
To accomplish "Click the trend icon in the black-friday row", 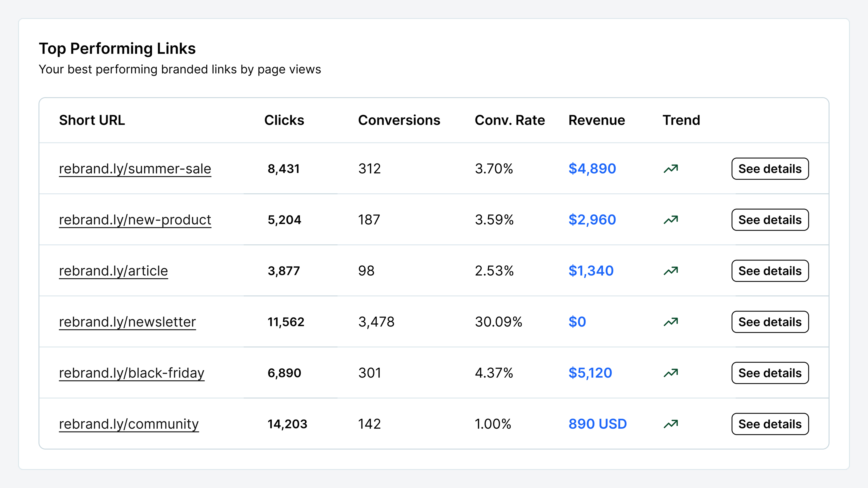I will [670, 373].
